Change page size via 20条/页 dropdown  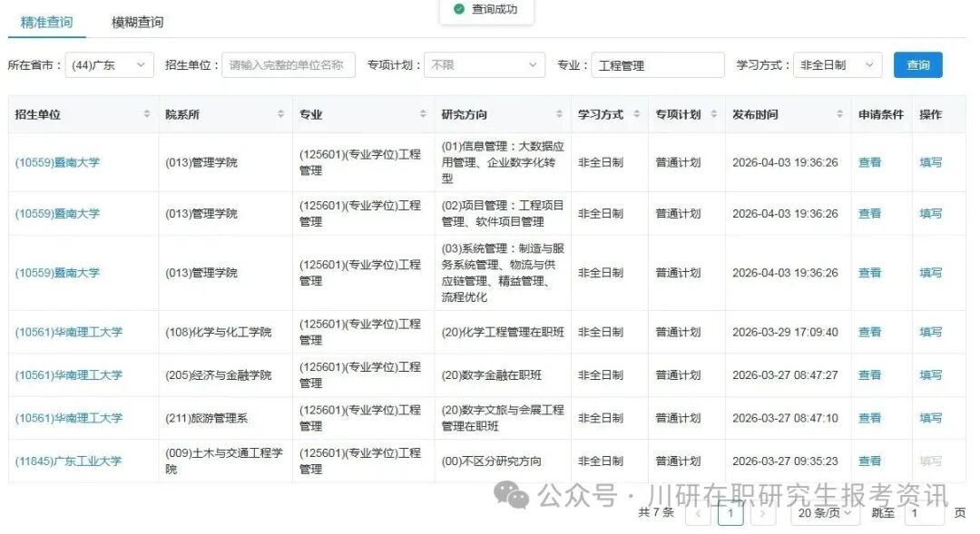tap(824, 512)
